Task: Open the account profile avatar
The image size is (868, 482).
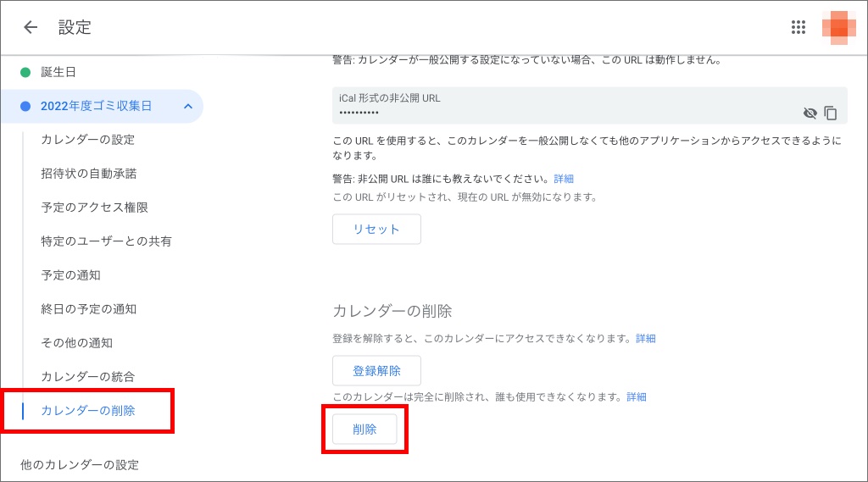Action: 837,27
